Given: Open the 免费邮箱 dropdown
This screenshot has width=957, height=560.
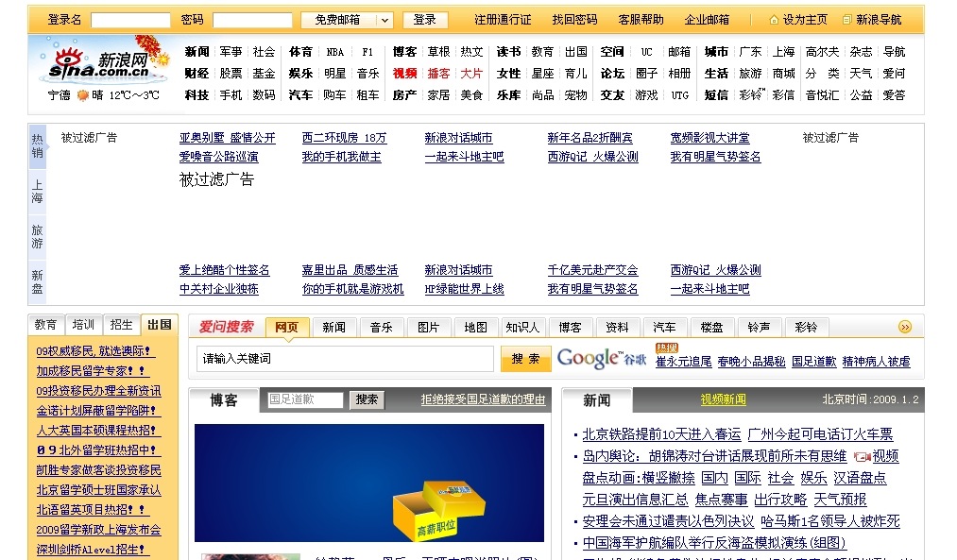Looking at the screenshot, I should pyautogui.click(x=346, y=20).
